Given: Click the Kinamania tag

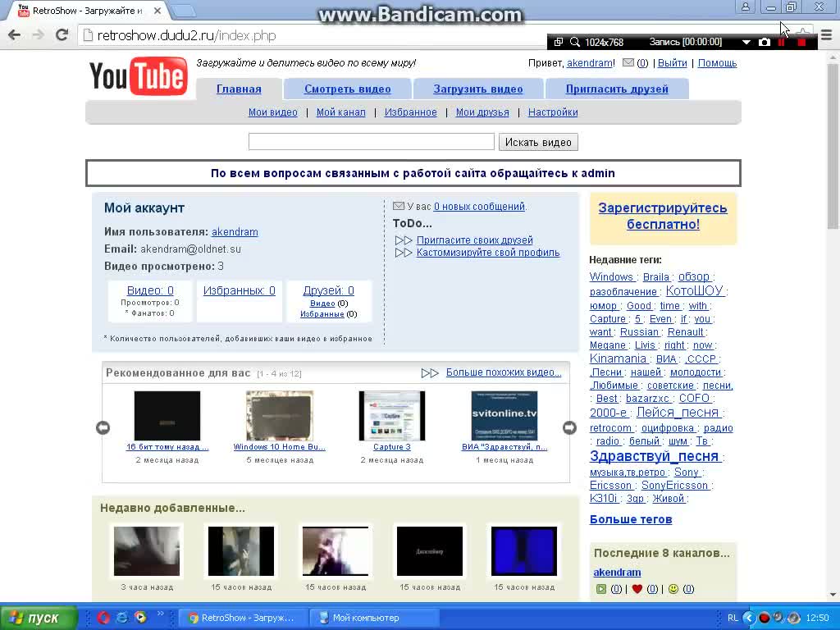Looking at the screenshot, I should tap(619, 358).
